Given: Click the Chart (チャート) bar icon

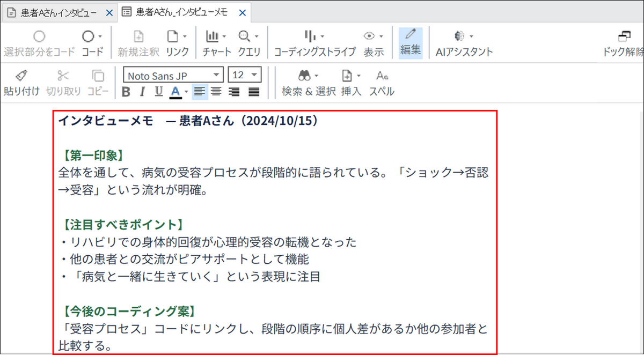Looking at the screenshot, I should [x=213, y=36].
